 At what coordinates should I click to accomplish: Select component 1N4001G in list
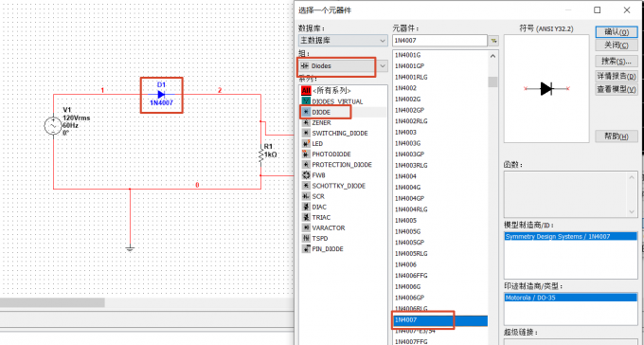[x=408, y=55]
